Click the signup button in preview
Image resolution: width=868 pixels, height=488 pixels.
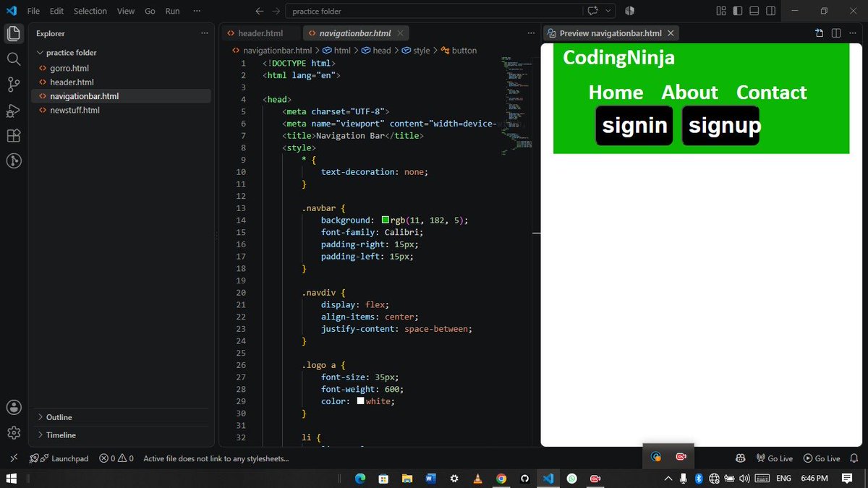(721, 126)
